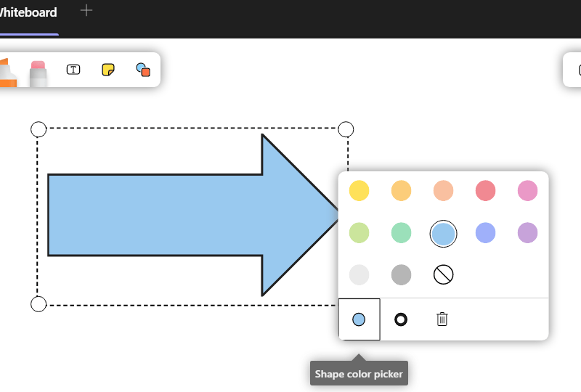Pick the yellow fill color
This screenshot has height=392, width=581.
359,191
